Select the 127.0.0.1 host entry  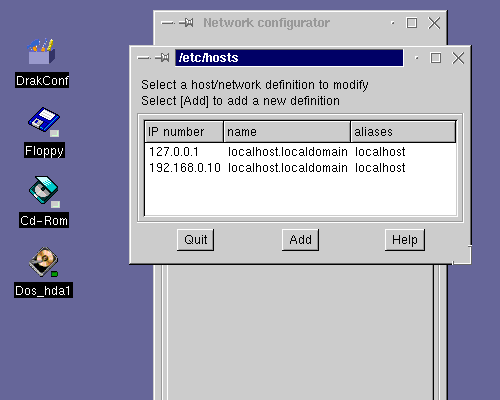(300, 152)
